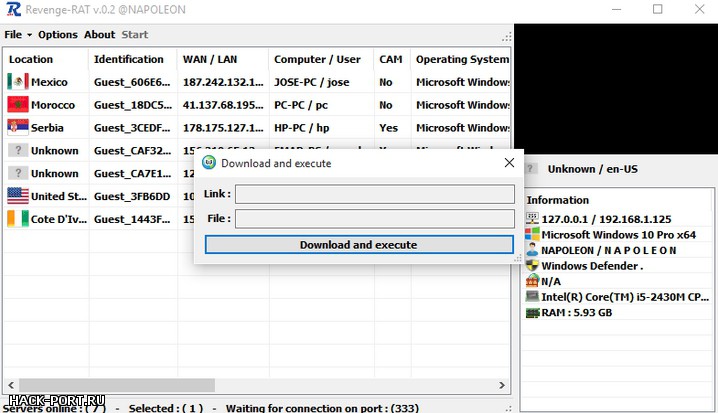The image size is (718, 413).
Task: Click the arrow next to the File menu
Action: point(29,35)
